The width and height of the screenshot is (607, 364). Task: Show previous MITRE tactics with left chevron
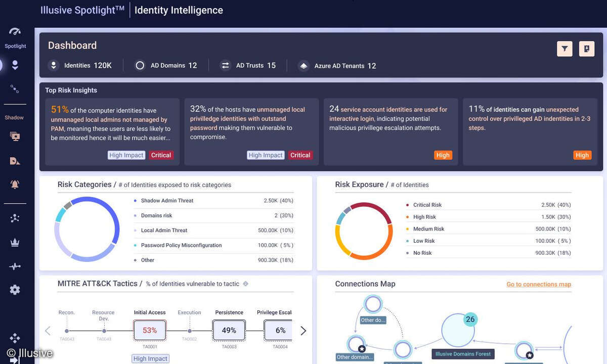point(48,331)
